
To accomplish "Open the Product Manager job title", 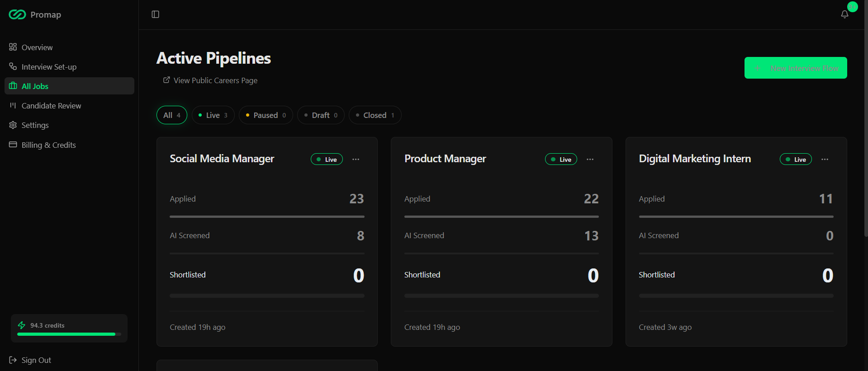I will [x=445, y=159].
